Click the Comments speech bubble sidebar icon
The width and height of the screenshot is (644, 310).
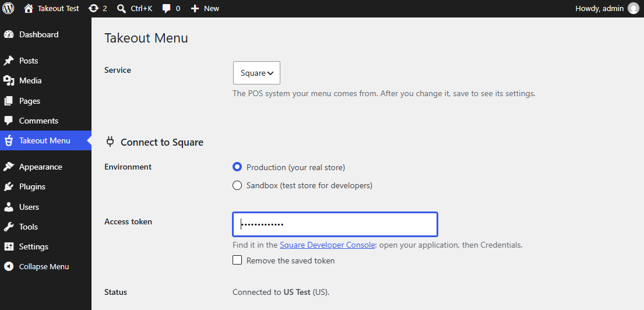[x=9, y=121]
